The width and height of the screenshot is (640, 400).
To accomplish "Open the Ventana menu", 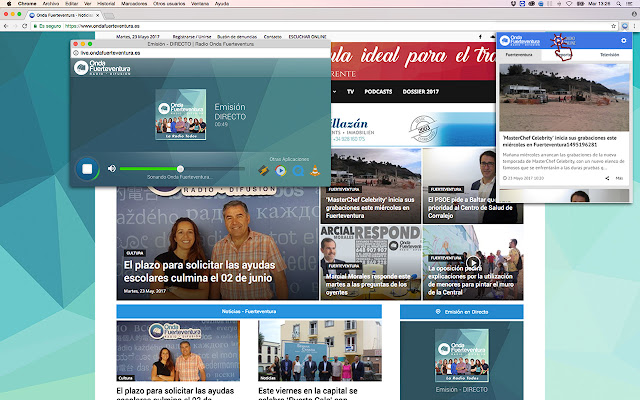I will click(200, 3).
